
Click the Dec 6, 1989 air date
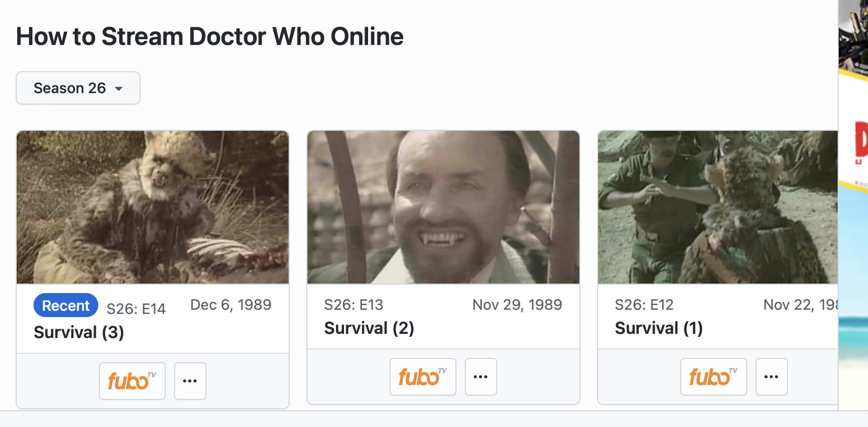pos(231,305)
